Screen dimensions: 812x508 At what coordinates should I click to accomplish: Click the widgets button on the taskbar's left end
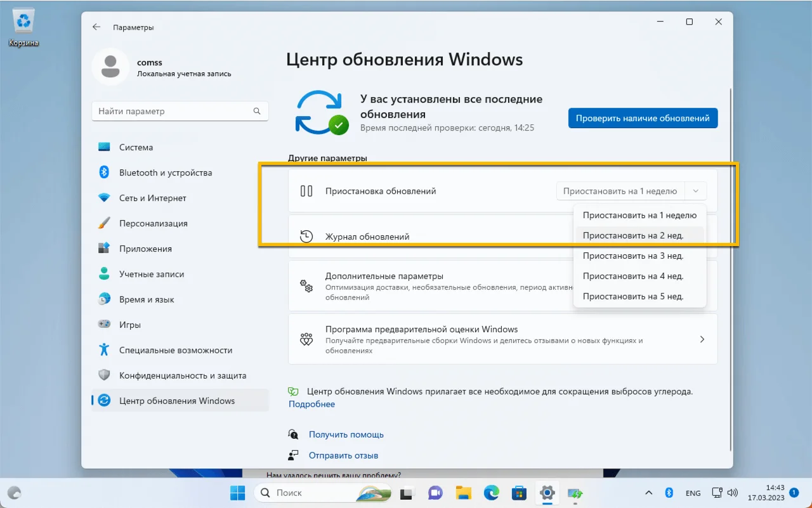pos(15,493)
